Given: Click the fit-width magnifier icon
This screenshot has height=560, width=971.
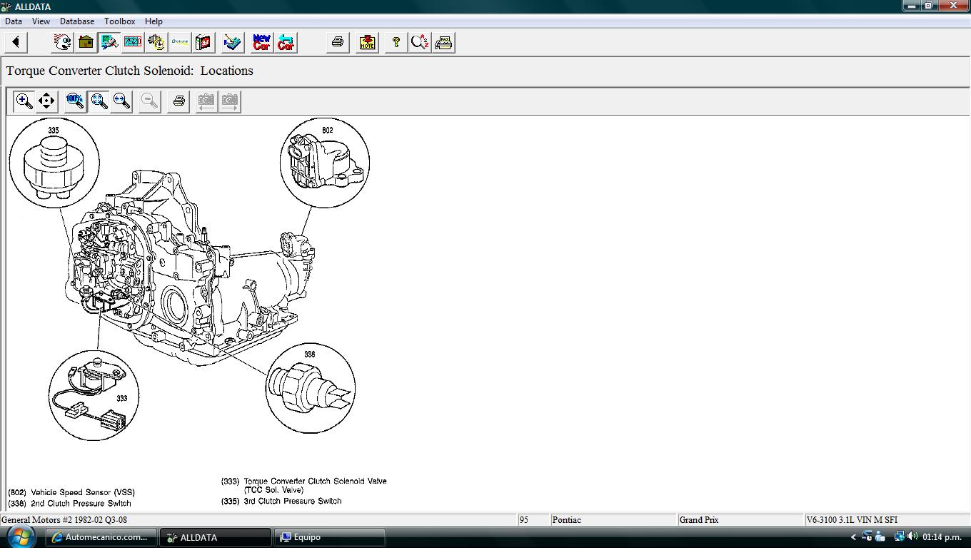Looking at the screenshot, I should (122, 101).
